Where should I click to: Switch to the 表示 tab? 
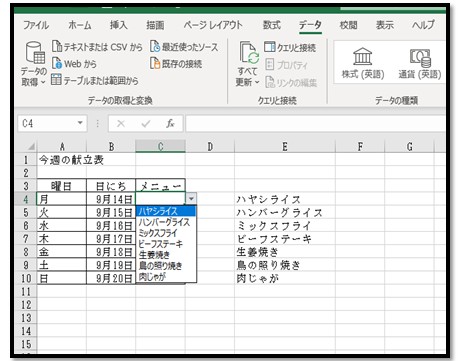coord(385,25)
